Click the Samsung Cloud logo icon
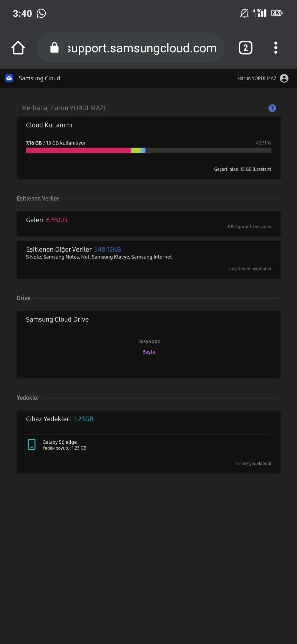Viewport: 297px width, 644px height. (x=9, y=78)
